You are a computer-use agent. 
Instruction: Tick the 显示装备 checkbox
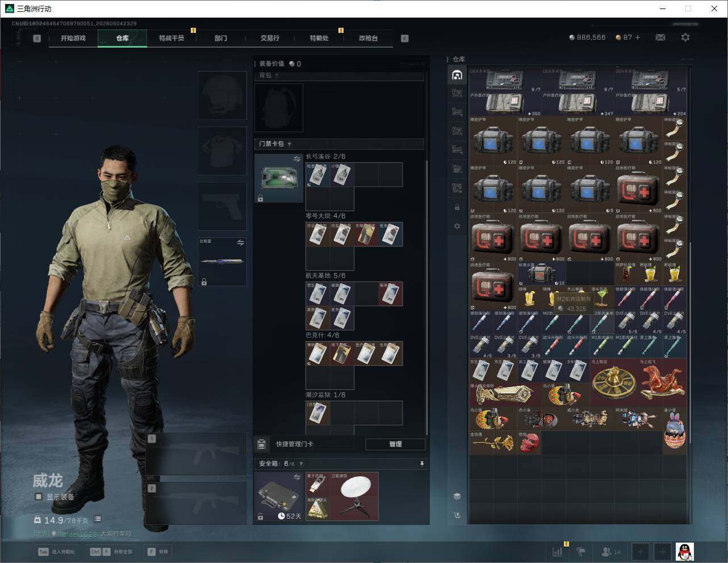[x=38, y=497]
